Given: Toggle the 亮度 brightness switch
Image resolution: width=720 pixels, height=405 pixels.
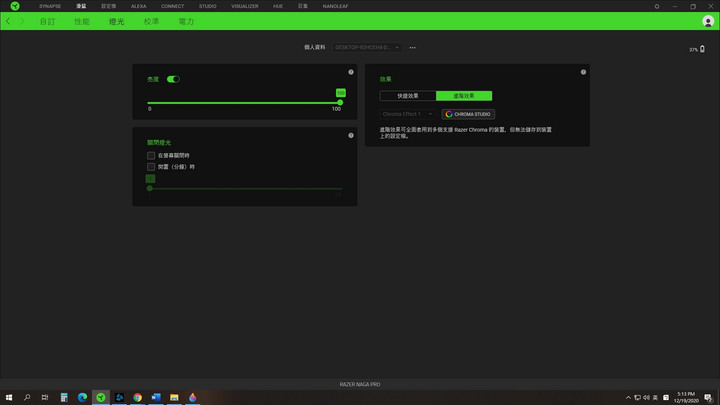Looking at the screenshot, I should (x=173, y=79).
